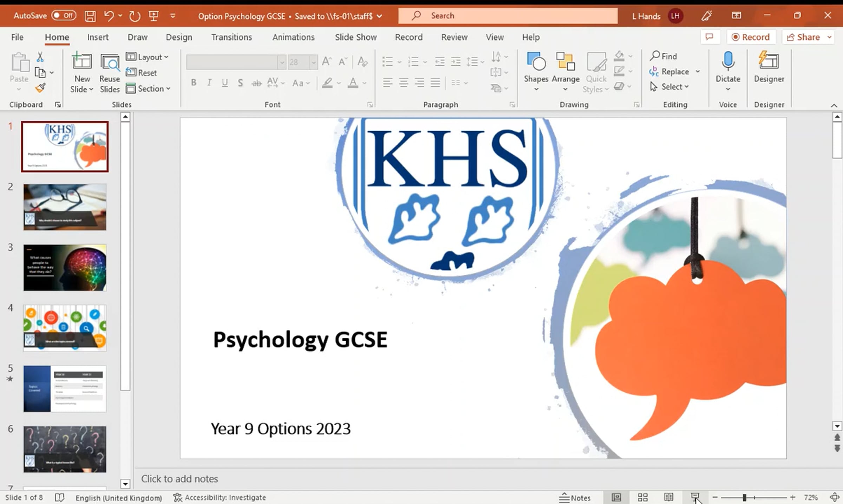Start Slide Show from status bar icon
843x504 pixels.
(695, 497)
